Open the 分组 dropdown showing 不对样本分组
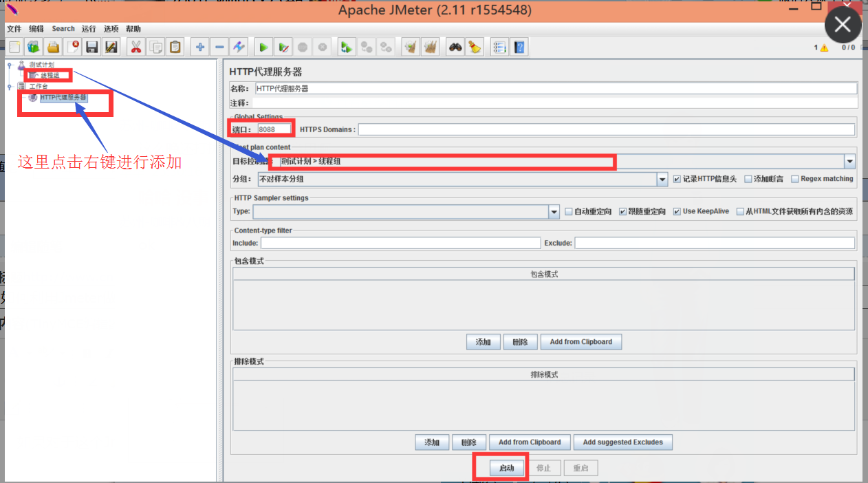The height and width of the screenshot is (483, 868). 462,179
